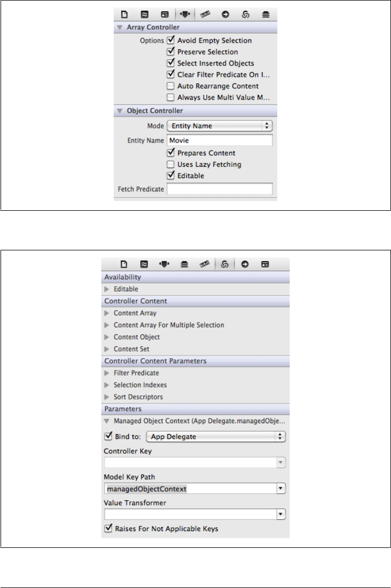Open File inspector icon in Bindings panel
Image resolution: width=391 pixels, height=588 pixels.
123,264
